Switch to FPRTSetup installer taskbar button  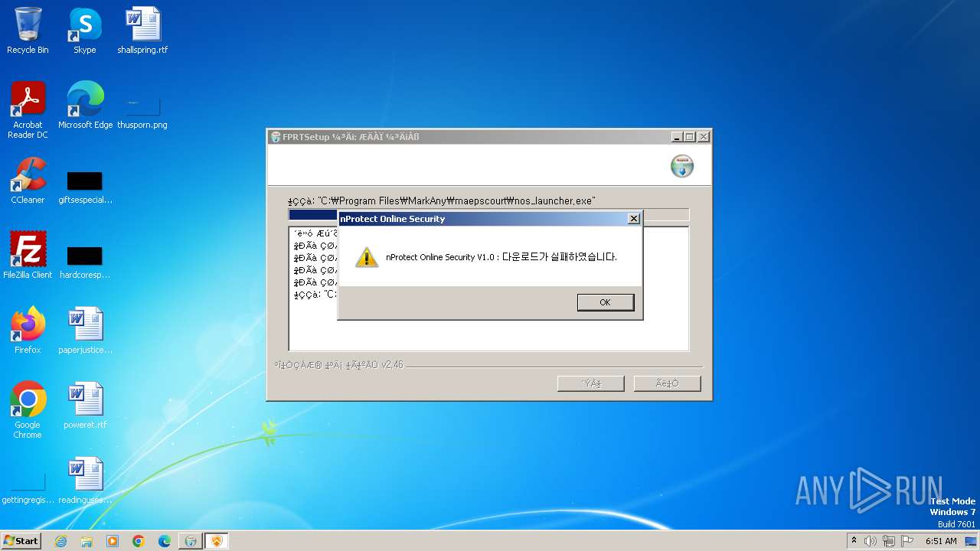191,541
